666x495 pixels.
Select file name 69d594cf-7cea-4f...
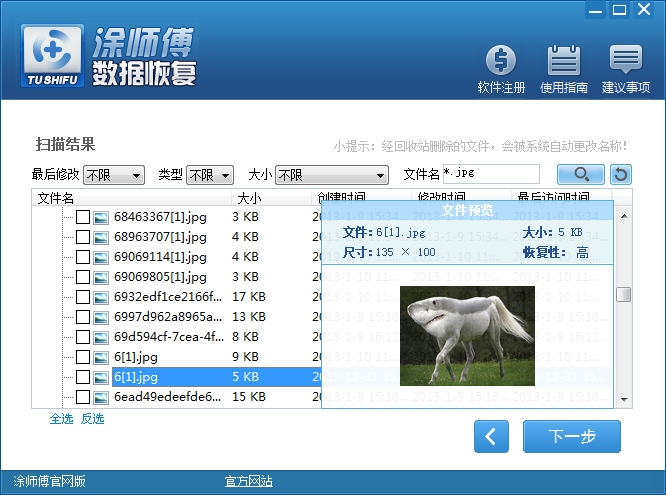[x=169, y=337]
